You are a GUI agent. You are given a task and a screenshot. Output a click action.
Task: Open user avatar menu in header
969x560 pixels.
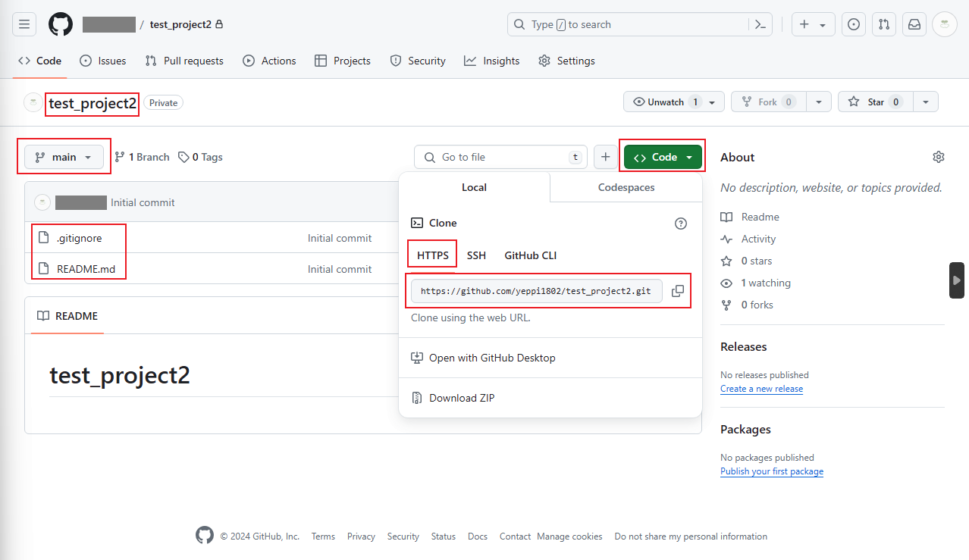click(x=945, y=24)
